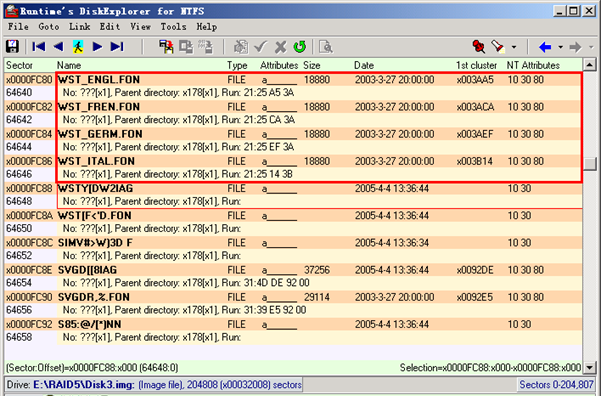The width and height of the screenshot is (601, 396).
Task: Click the green refresh arrow icon
Action: 300,47
